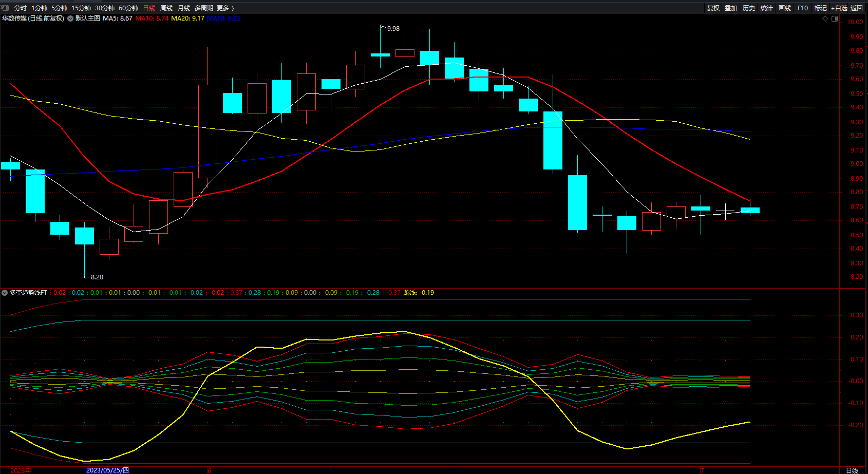
Task: Open the 画线 drawing tools
Action: pos(784,8)
